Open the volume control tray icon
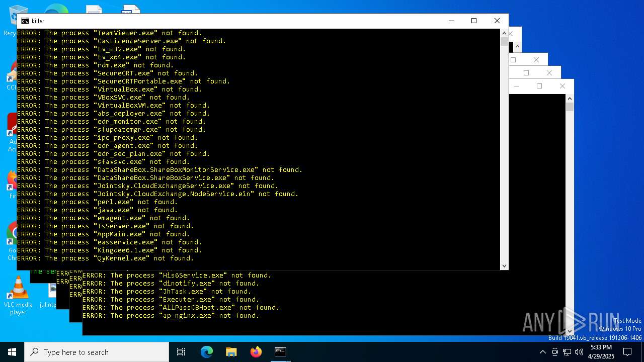This screenshot has width=644, height=362. click(579, 352)
